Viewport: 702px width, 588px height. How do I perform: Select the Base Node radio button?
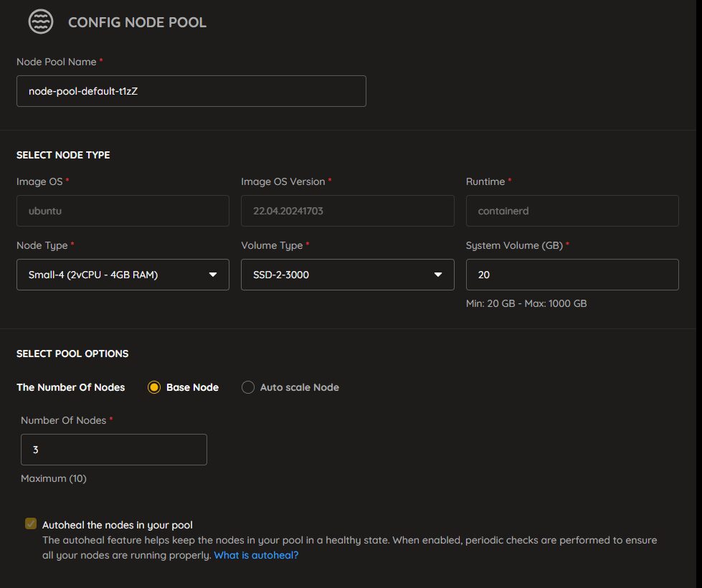(x=154, y=387)
